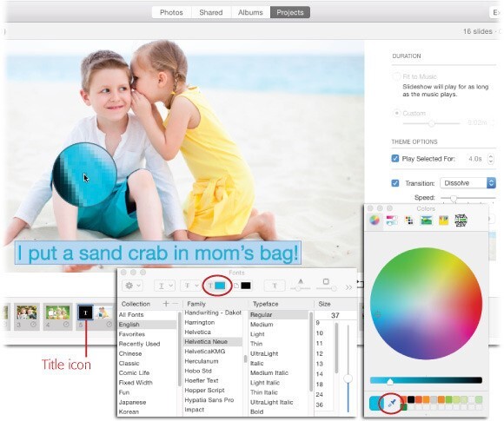The width and height of the screenshot is (504, 421).
Task: Select the English font collection
Action: click(147, 325)
